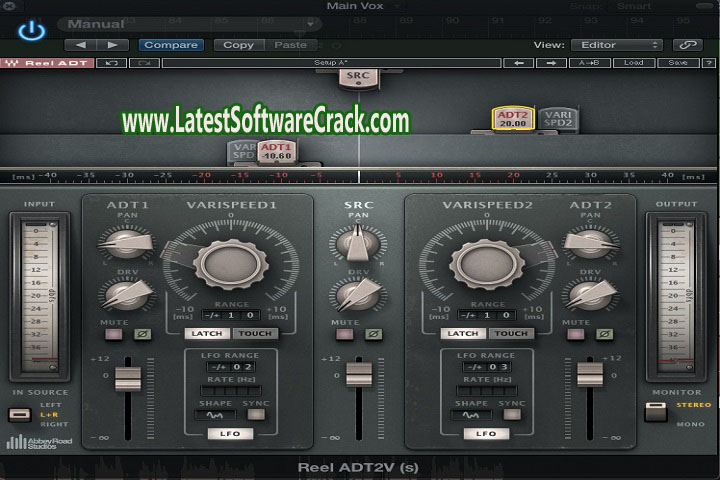Mute the ADT1 channel

(113, 333)
